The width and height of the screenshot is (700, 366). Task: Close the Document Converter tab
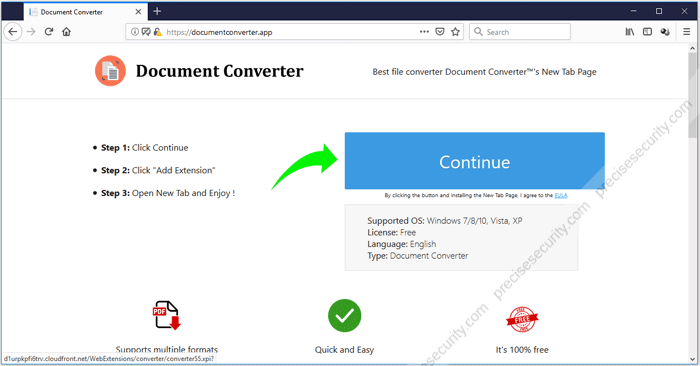coord(138,12)
